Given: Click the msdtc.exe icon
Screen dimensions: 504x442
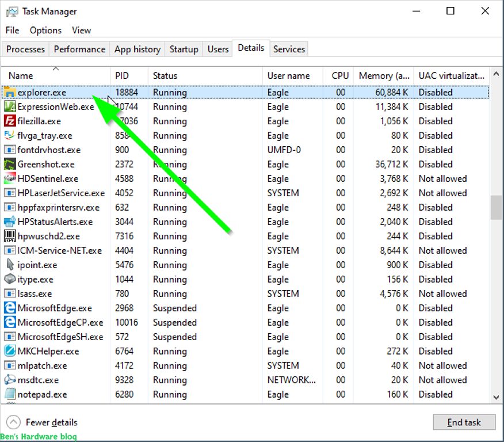Looking at the screenshot, I should [x=10, y=380].
